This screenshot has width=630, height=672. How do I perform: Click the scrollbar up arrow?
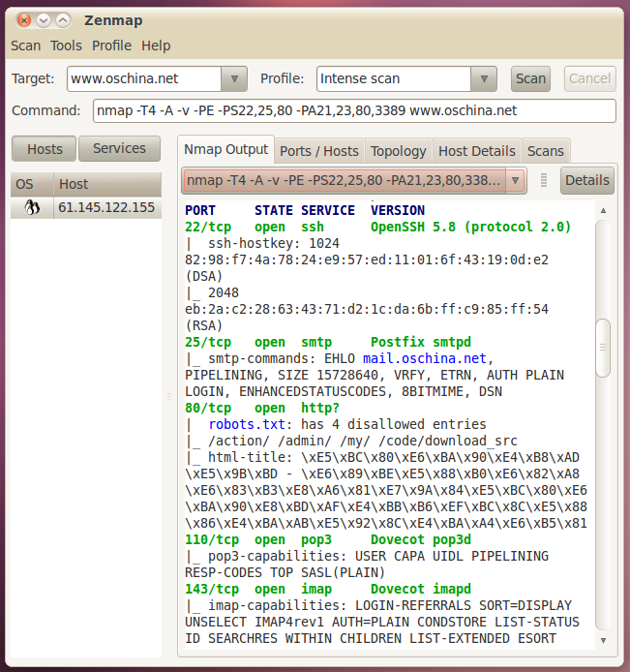click(603, 210)
